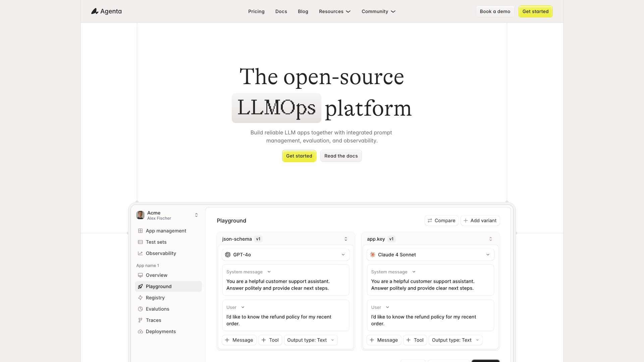Click the Deployments cloud icon
644x362 pixels.
point(140,331)
